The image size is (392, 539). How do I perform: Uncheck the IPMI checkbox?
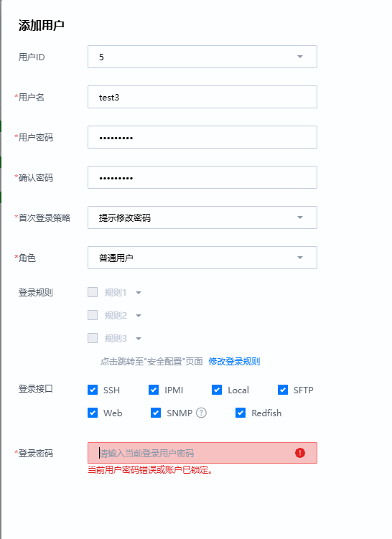(154, 390)
